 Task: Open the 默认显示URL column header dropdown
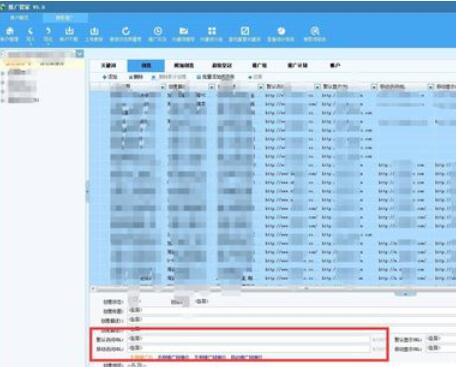374,87
